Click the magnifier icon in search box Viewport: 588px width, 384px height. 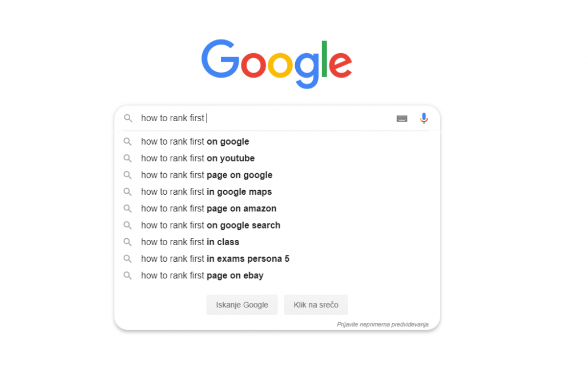coord(128,118)
